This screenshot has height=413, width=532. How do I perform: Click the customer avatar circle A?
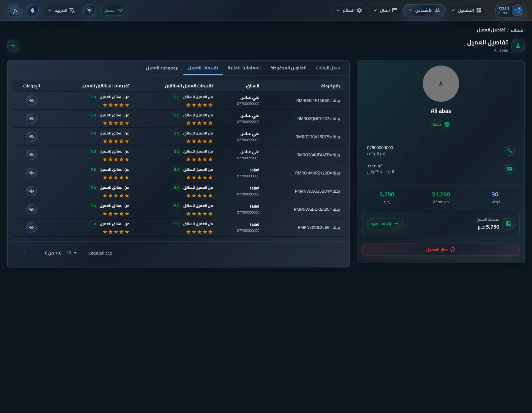coord(441,84)
